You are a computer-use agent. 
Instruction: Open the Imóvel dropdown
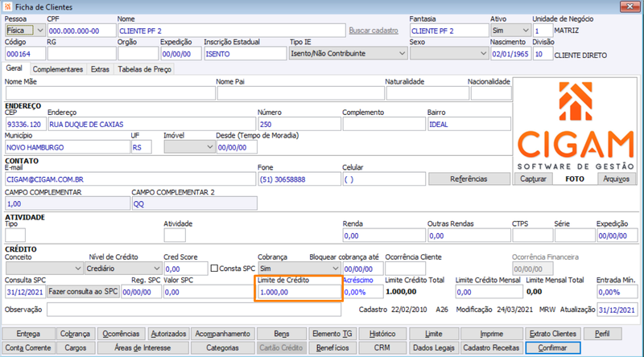pyautogui.click(x=189, y=147)
